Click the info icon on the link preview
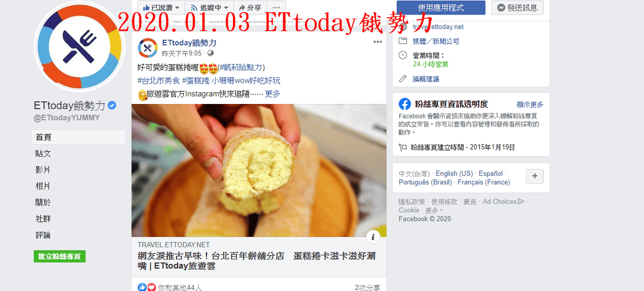This screenshot has height=291, width=644. [x=374, y=237]
